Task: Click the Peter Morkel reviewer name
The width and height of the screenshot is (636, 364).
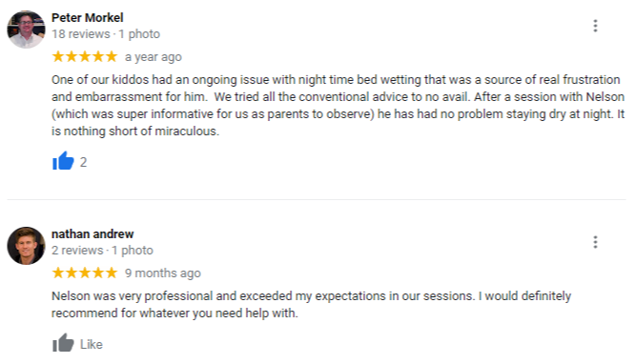Action: [87, 18]
